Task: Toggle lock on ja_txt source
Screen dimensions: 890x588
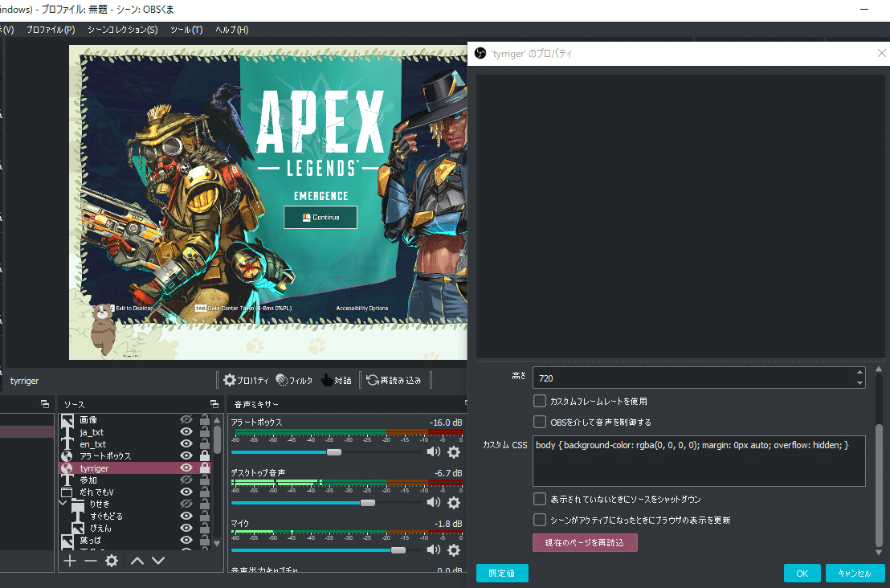Action: (204, 432)
